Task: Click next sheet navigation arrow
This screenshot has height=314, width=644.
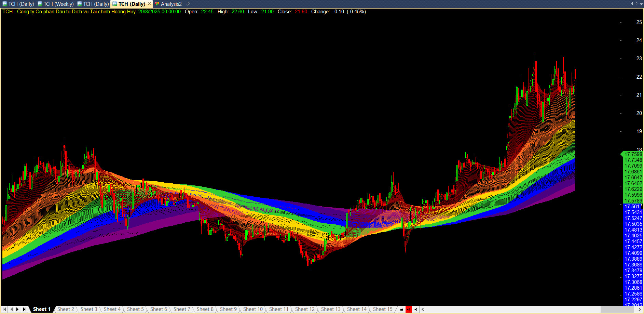Action: tap(17, 309)
